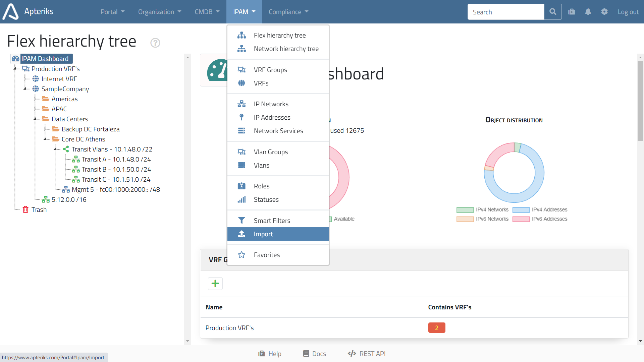This screenshot has width=644, height=362.
Task: Click the help question mark icon
Action: pos(155,43)
